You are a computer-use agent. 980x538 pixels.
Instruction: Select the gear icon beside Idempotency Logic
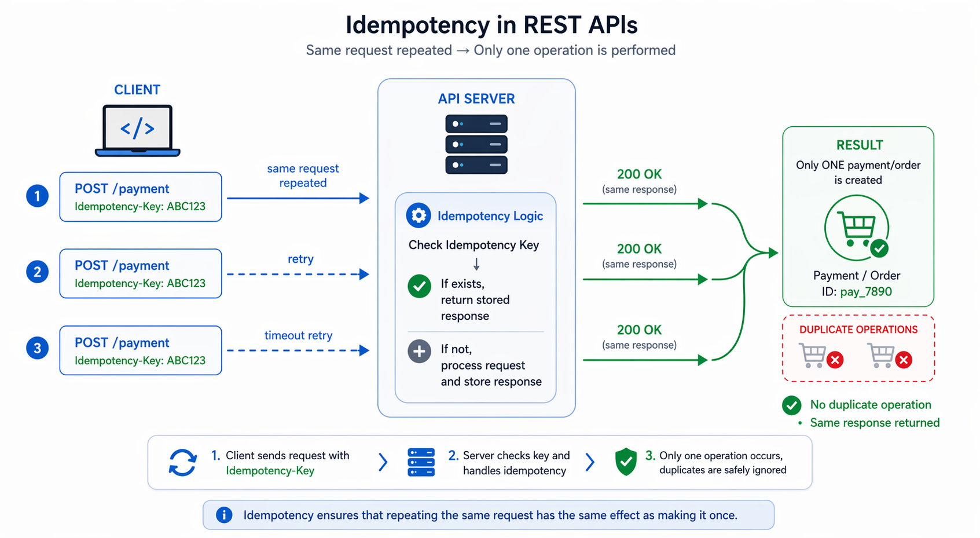pyautogui.click(x=419, y=215)
